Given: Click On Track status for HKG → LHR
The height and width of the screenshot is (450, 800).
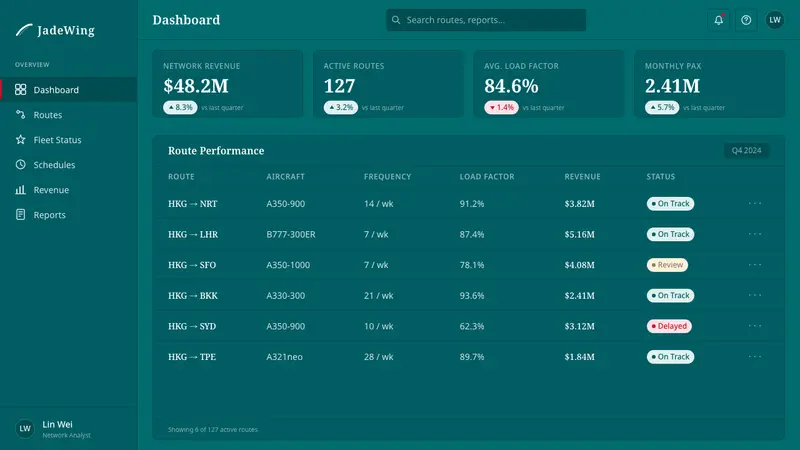Looking at the screenshot, I should (x=670, y=234).
